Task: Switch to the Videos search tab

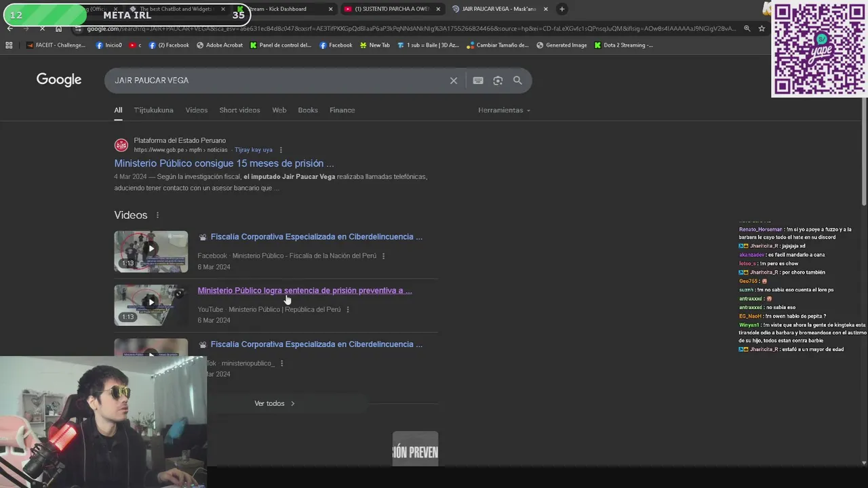Action: coord(197,110)
